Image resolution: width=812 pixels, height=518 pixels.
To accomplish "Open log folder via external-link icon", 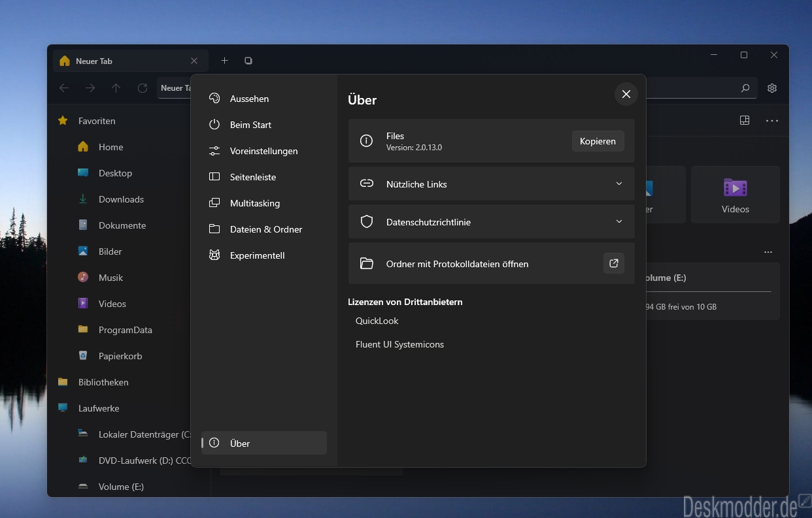I will (x=613, y=263).
